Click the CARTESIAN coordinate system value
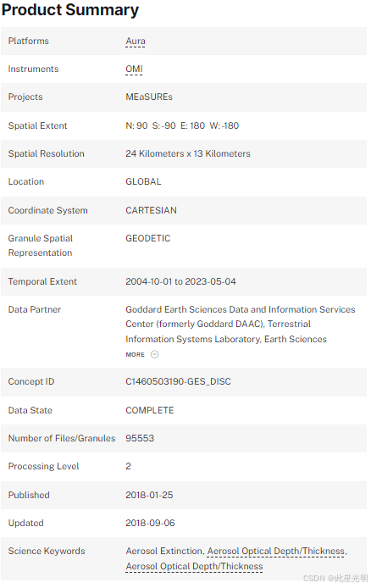The width and height of the screenshot is (371, 588). tap(151, 210)
